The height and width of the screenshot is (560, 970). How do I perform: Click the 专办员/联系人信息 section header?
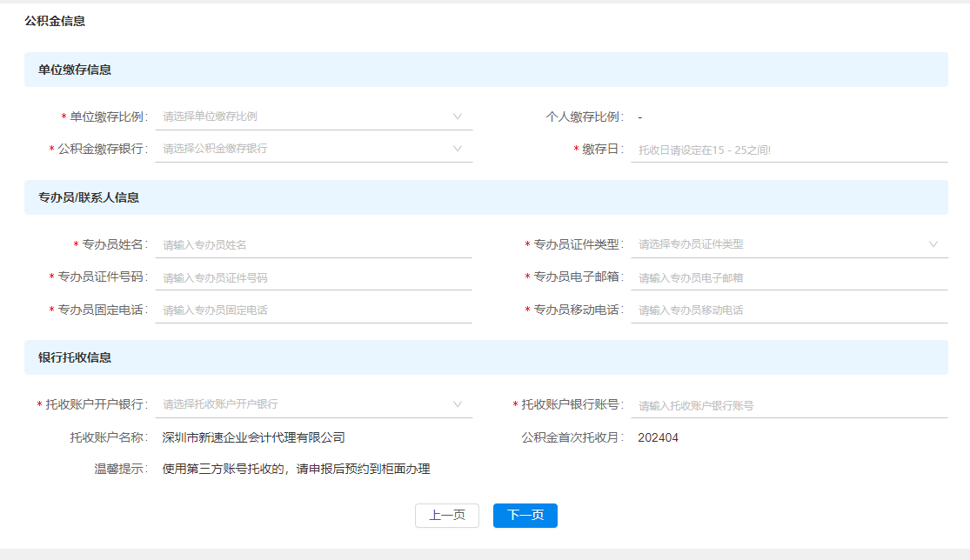click(x=89, y=197)
